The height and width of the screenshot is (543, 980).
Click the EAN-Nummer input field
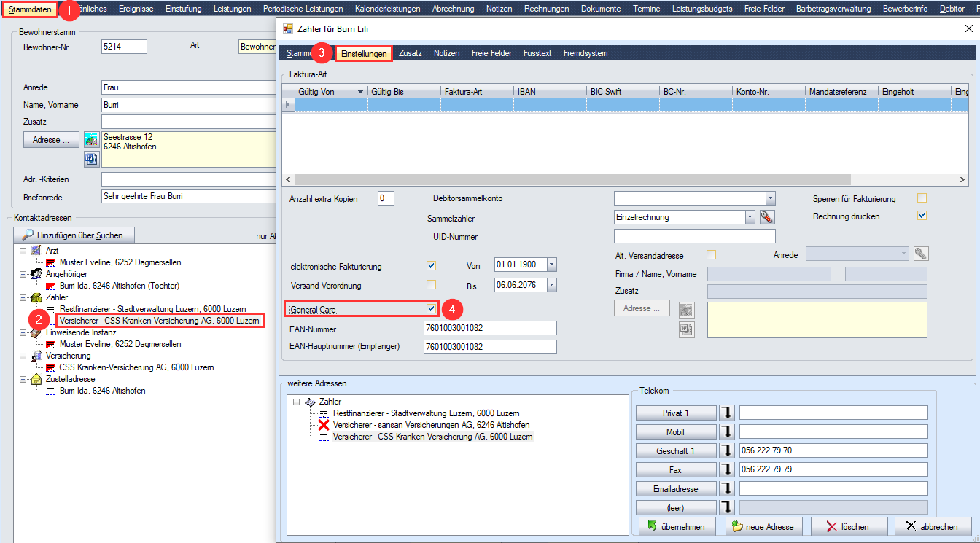[490, 328]
